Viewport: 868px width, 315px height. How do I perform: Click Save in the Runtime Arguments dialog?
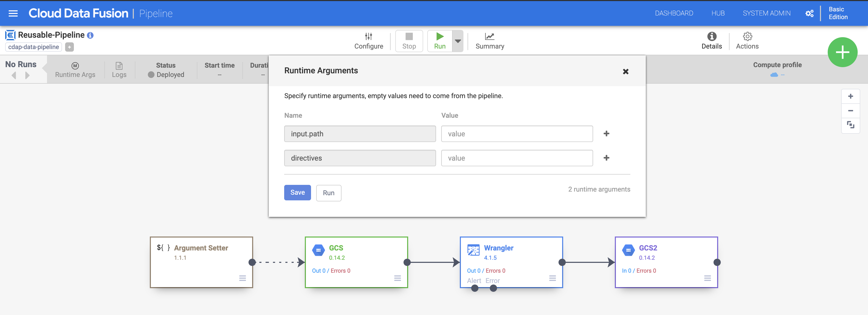pyautogui.click(x=297, y=193)
